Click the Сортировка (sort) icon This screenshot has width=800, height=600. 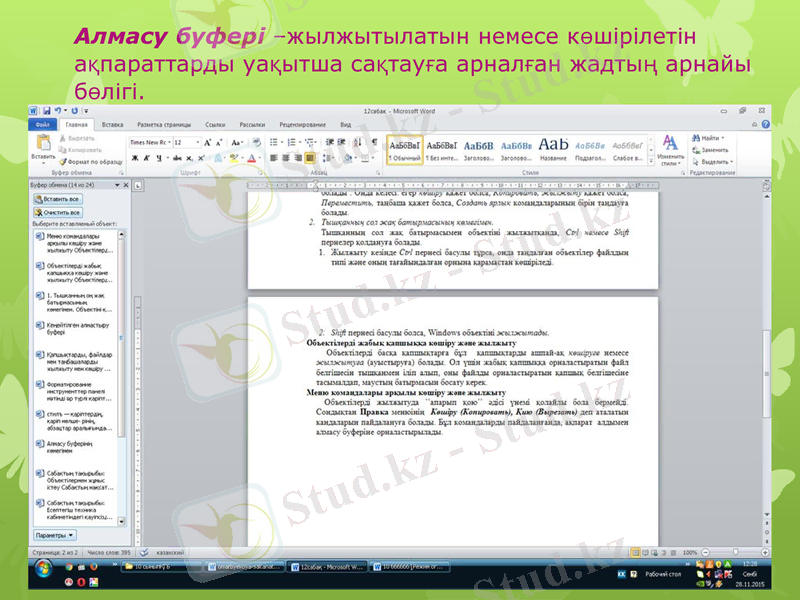point(356,142)
